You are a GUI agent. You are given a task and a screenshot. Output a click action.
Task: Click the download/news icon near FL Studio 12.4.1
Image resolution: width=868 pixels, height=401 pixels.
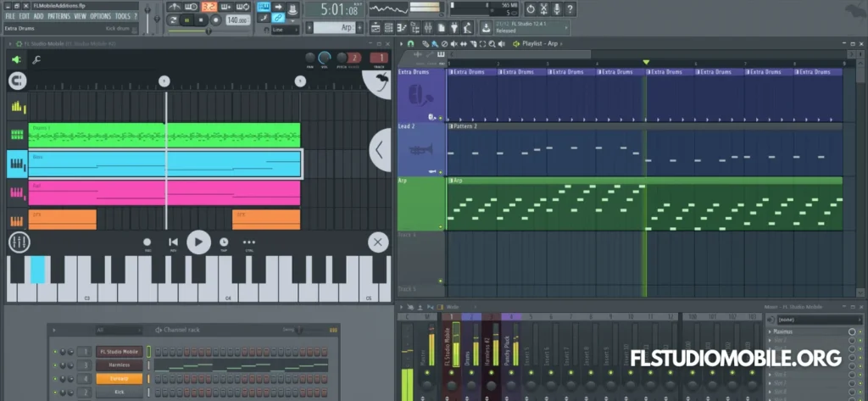(x=486, y=28)
